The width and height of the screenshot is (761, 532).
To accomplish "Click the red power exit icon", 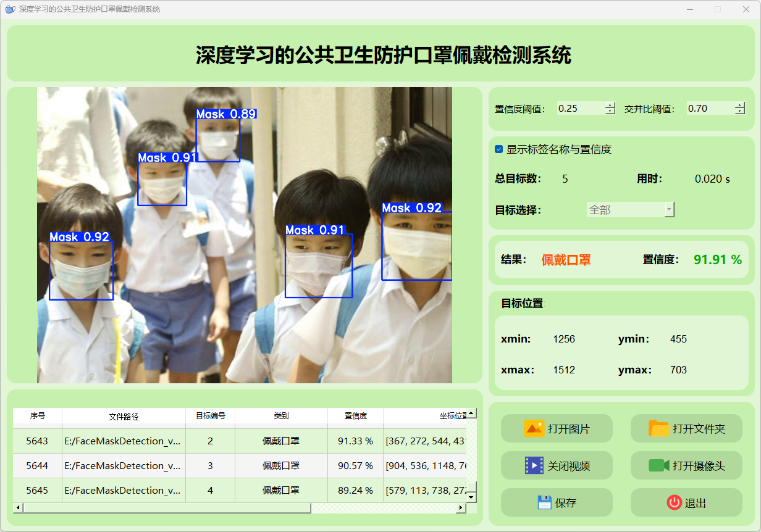I will coord(674,502).
